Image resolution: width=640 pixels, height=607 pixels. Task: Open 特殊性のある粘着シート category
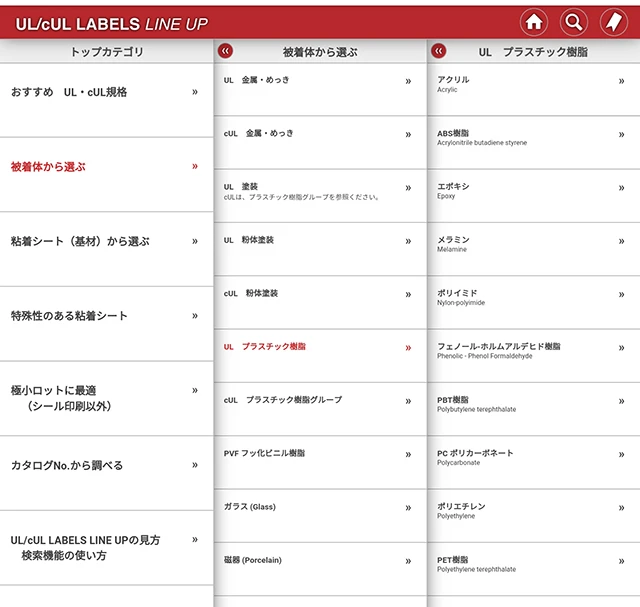[107, 324]
